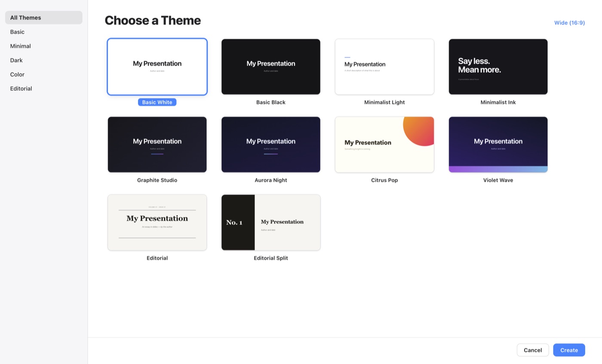Click the Graphite Studio label

click(157, 180)
